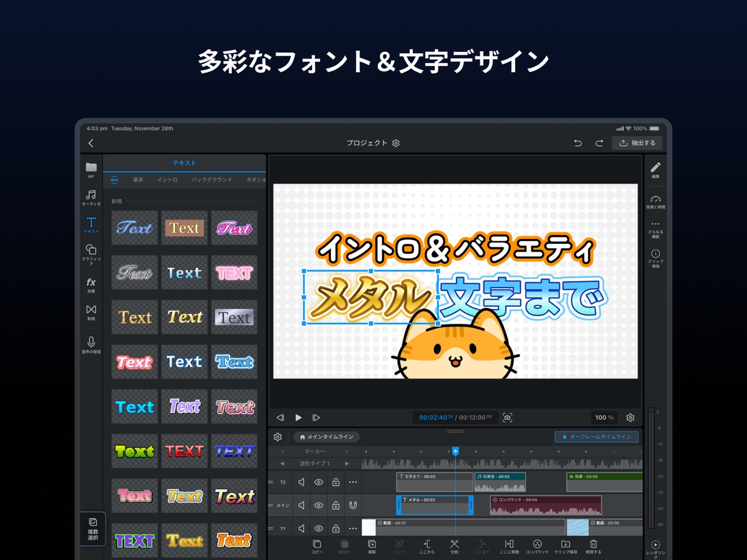747x560 pixels.
Task: Click the クリップ保存 save clip tool
Action: pos(566,547)
